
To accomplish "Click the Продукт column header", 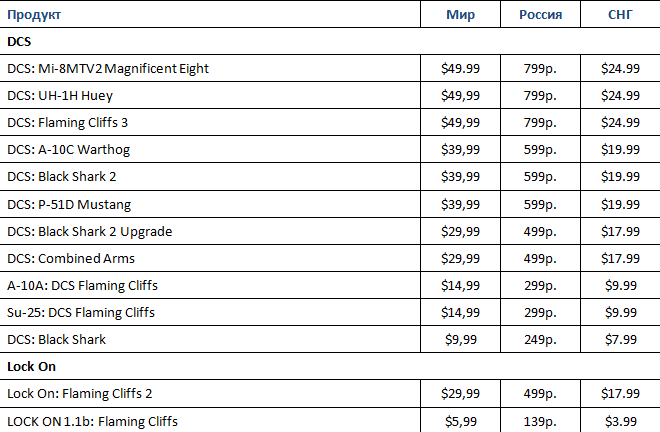I will 34,15.
